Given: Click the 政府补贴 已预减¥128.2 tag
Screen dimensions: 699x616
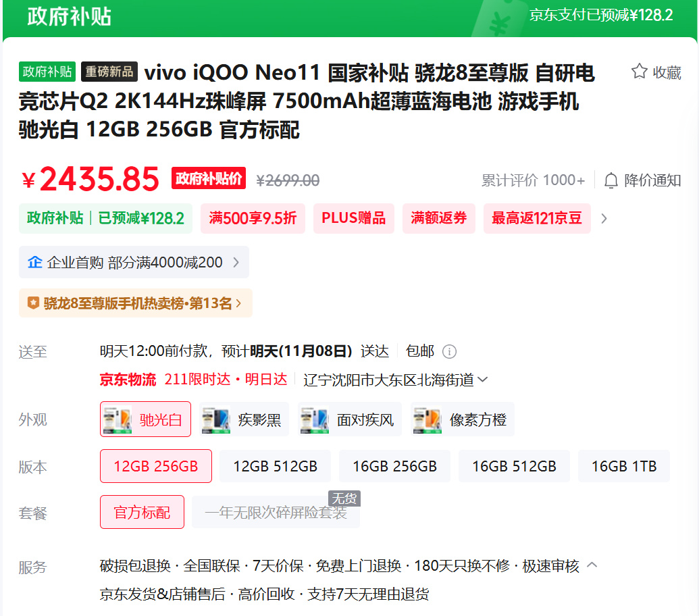Looking at the screenshot, I should (105, 218).
